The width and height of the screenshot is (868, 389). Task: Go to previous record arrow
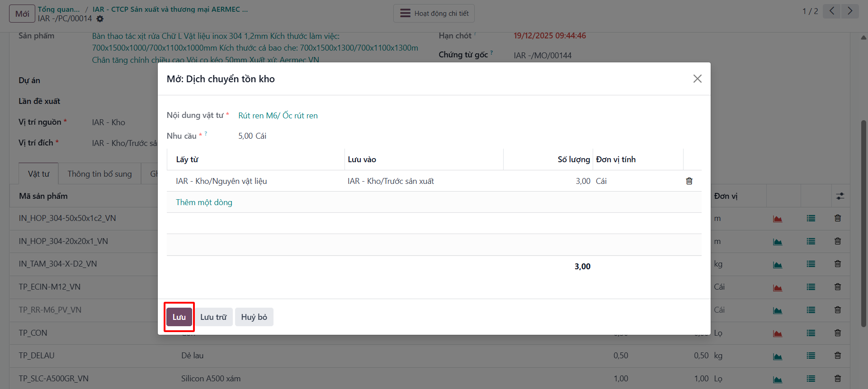pos(832,11)
